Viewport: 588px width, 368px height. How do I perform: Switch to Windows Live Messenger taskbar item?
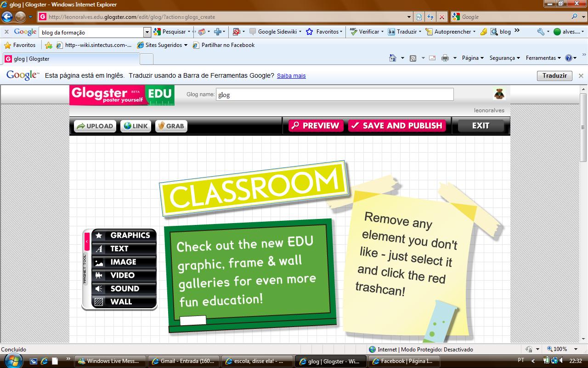[x=110, y=361]
